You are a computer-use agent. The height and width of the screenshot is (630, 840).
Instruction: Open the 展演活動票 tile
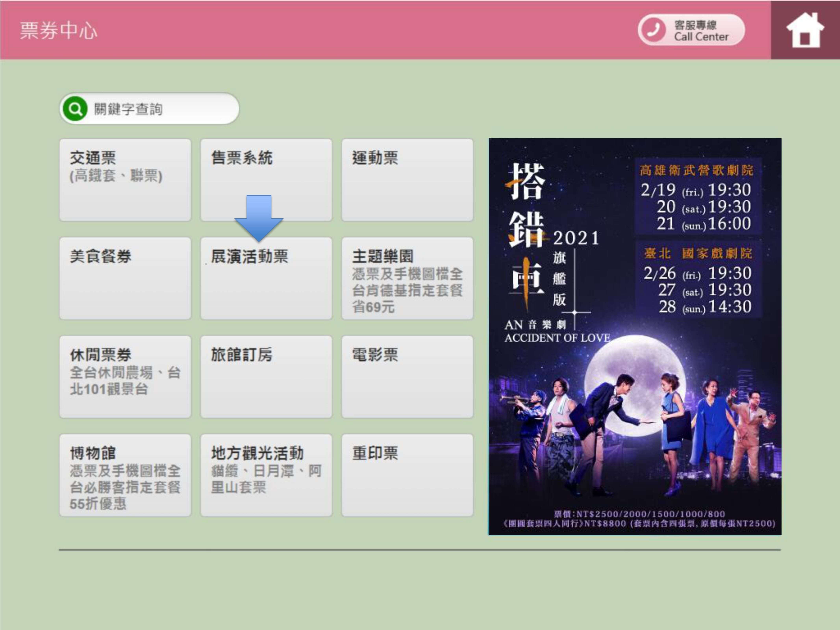click(x=266, y=278)
